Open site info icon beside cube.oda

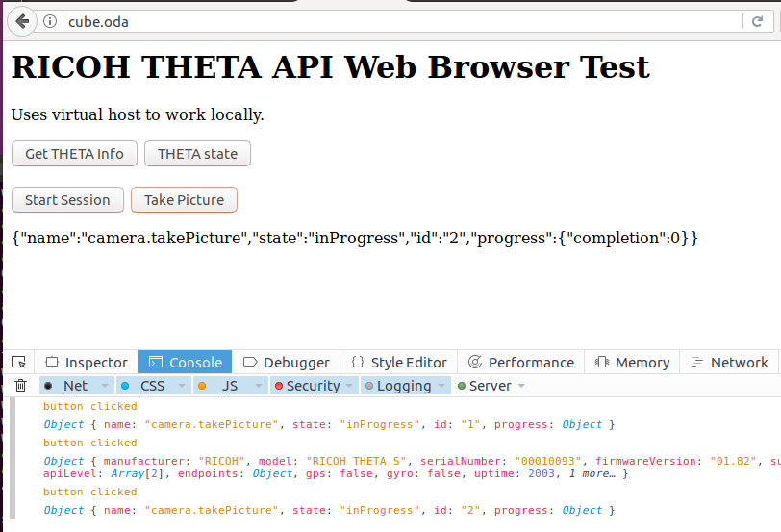[50, 21]
